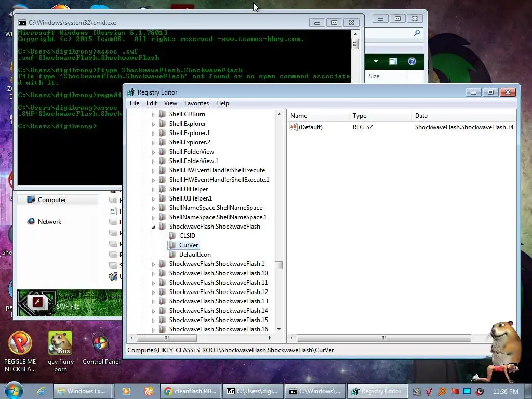532x399 pixels.
Task: Open the Box hamster desktop icon
Action: coord(60,352)
